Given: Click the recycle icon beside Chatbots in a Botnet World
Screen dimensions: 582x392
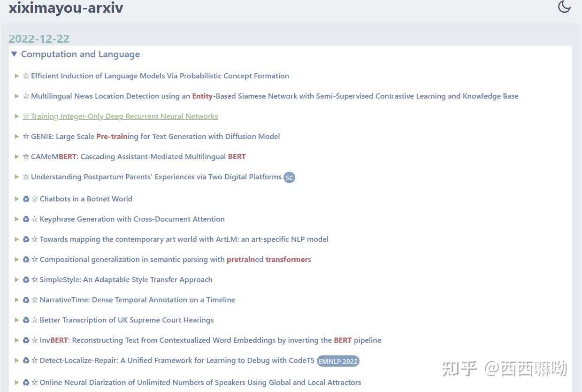Looking at the screenshot, I should (x=26, y=199).
